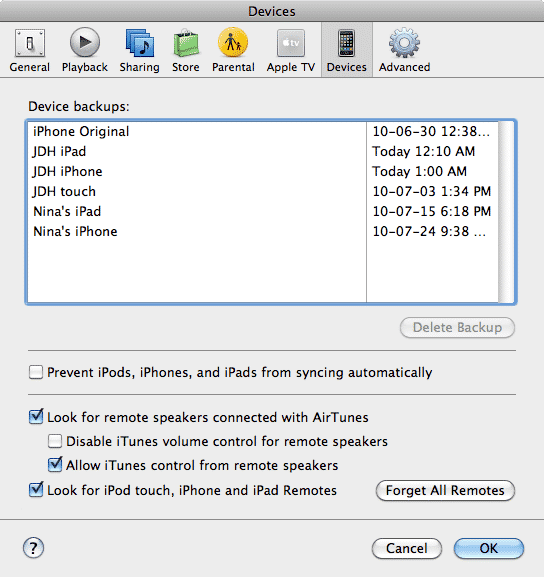Click the 10-06-30 12:38 date cell
This screenshot has height=577, width=544.
click(431, 131)
